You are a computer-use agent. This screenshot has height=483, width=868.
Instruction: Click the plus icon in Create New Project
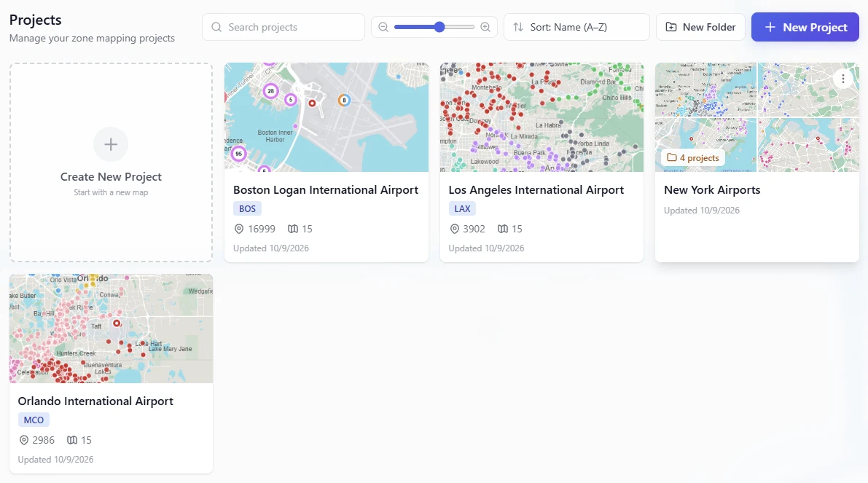(x=111, y=144)
